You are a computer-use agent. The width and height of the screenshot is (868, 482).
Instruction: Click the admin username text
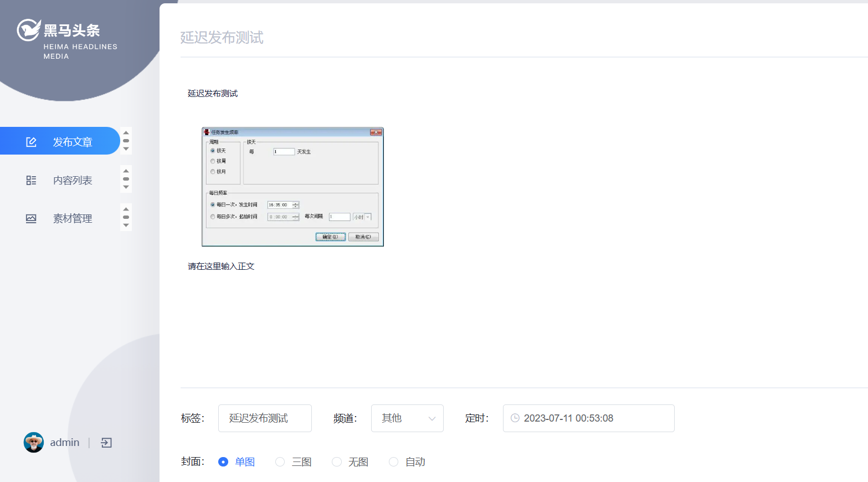coord(65,442)
